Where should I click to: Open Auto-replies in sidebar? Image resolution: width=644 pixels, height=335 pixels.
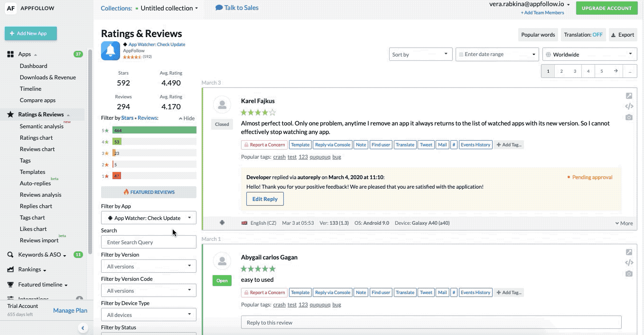[35, 183]
